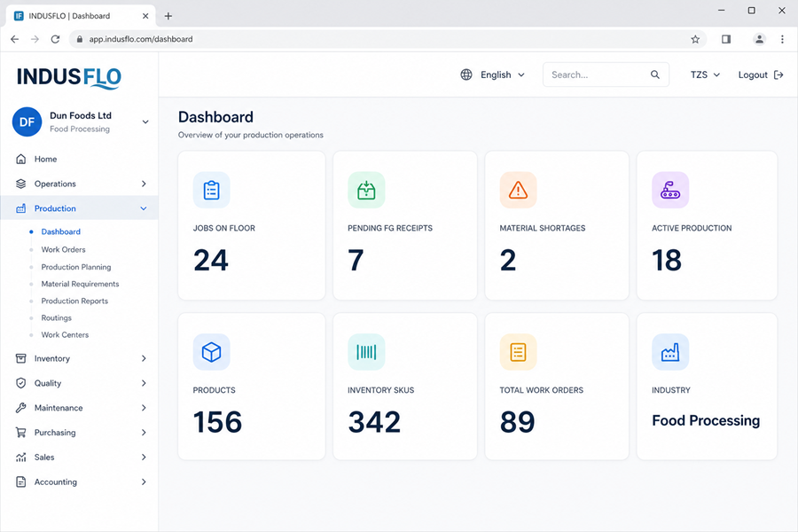Click the search magnifier icon

coord(655,74)
